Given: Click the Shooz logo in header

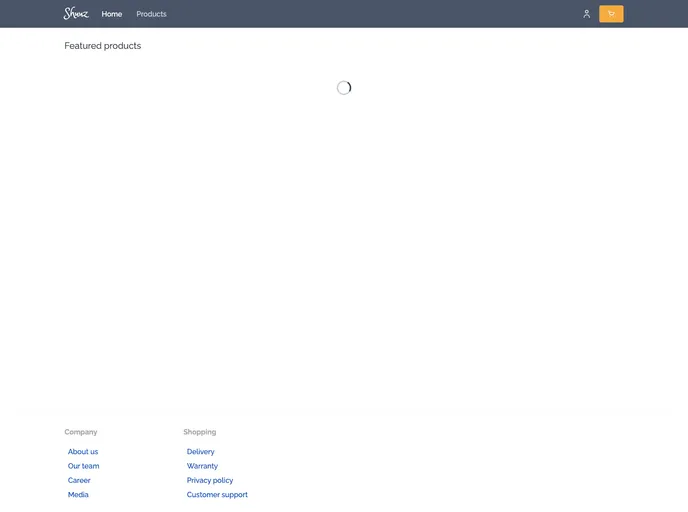Looking at the screenshot, I should pos(76,14).
